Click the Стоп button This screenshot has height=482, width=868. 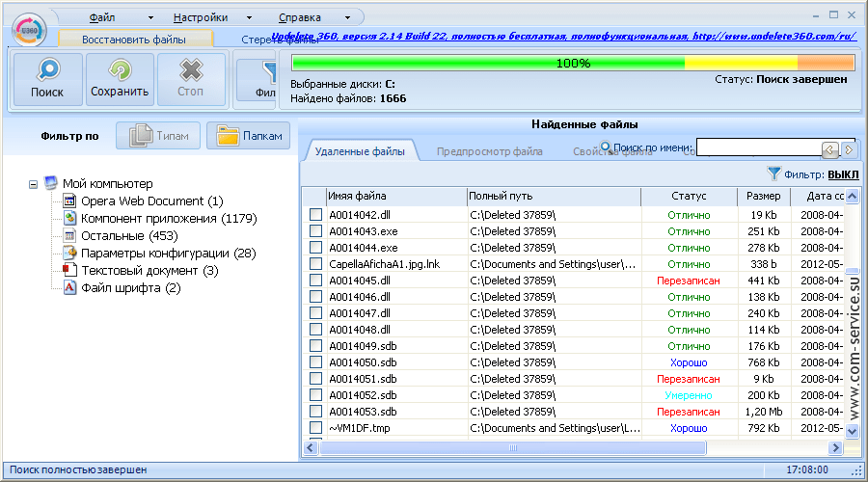[x=191, y=79]
